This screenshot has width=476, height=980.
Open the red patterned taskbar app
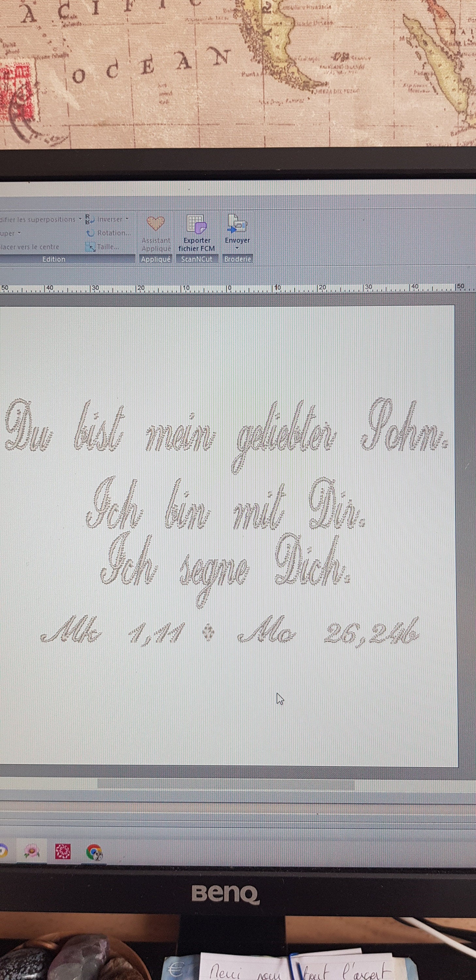coord(63,851)
